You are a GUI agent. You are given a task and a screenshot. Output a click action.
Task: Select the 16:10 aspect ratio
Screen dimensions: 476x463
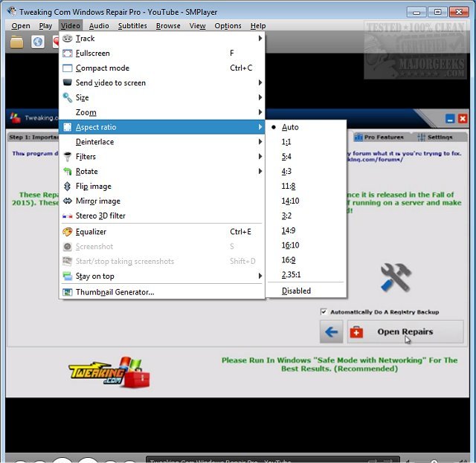coord(306,245)
